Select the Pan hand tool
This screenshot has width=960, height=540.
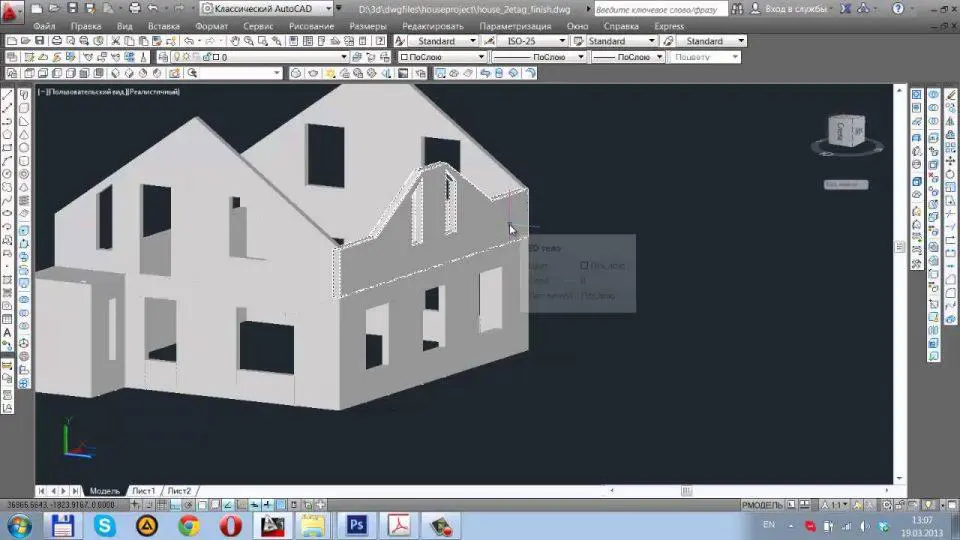234,41
